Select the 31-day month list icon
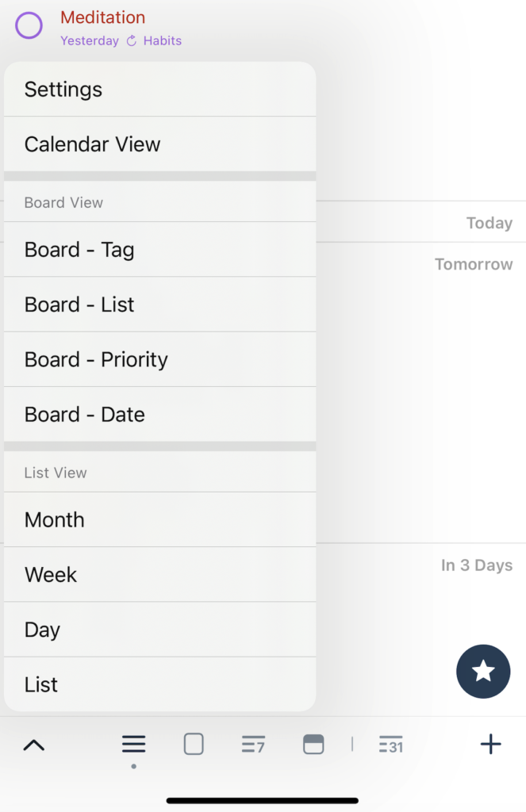This screenshot has height=812, width=526. coord(391,744)
